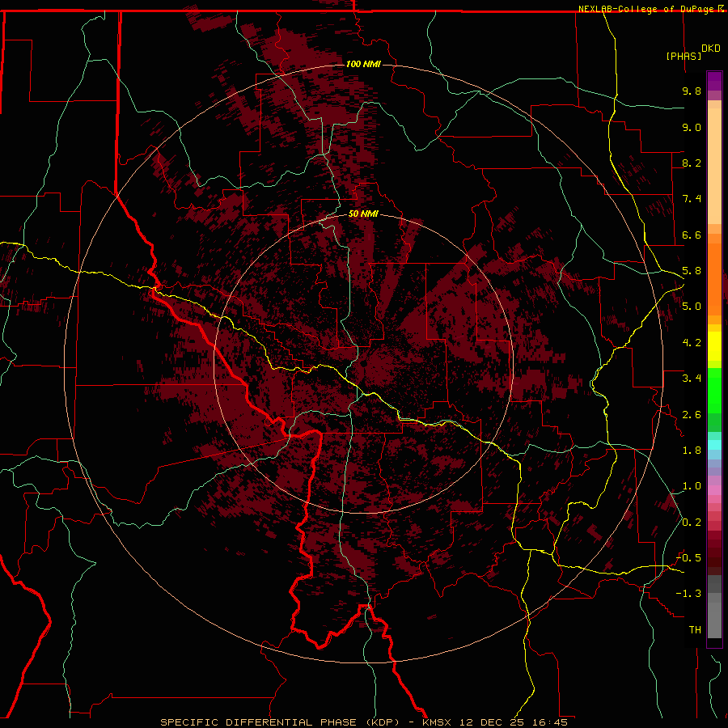The width and height of the screenshot is (728, 728).
Task: Click the "1.0" legend value
Action: click(692, 486)
